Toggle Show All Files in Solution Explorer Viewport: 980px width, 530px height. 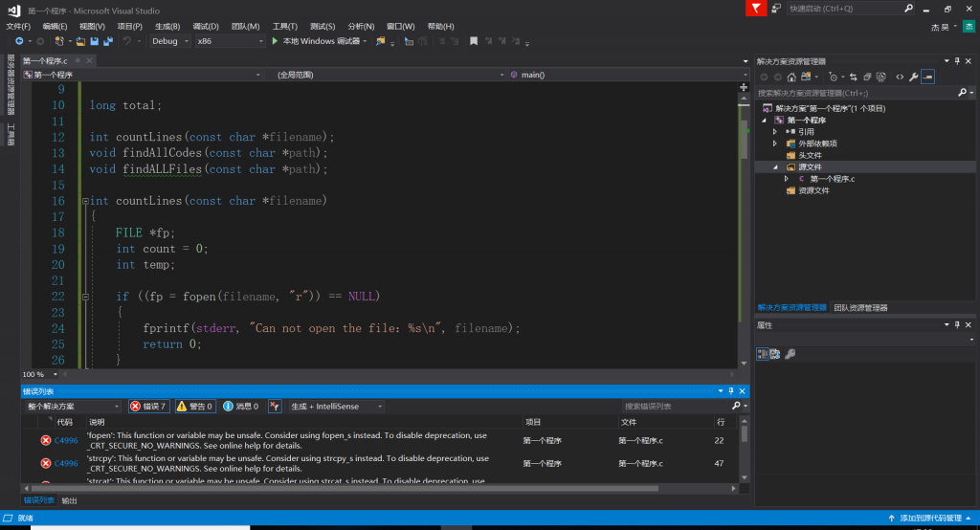pyautogui.click(x=881, y=77)
